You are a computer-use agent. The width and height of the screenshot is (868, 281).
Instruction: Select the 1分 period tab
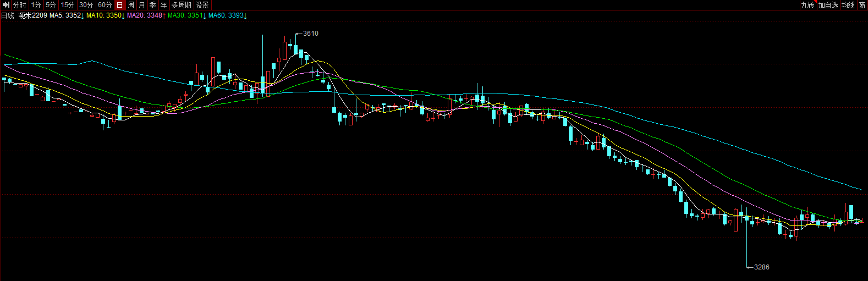tap(36, 5)
